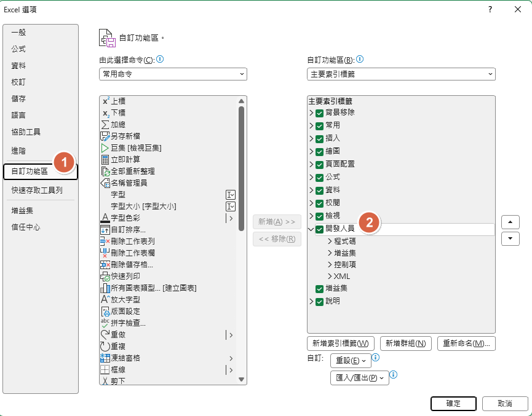532x416 pixels.
Task: Click the 刪除工作表欄 icon
Action: [x=105, y=253]
